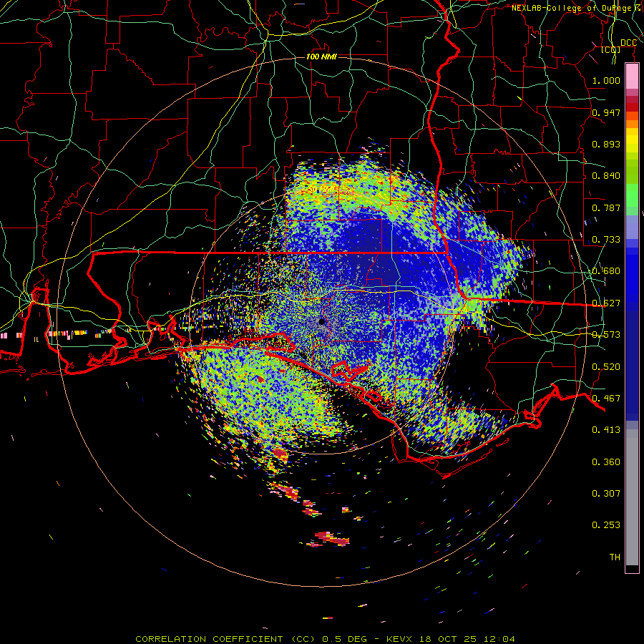Click the [CC] product label
644x644 pixels.
[611, 49]
